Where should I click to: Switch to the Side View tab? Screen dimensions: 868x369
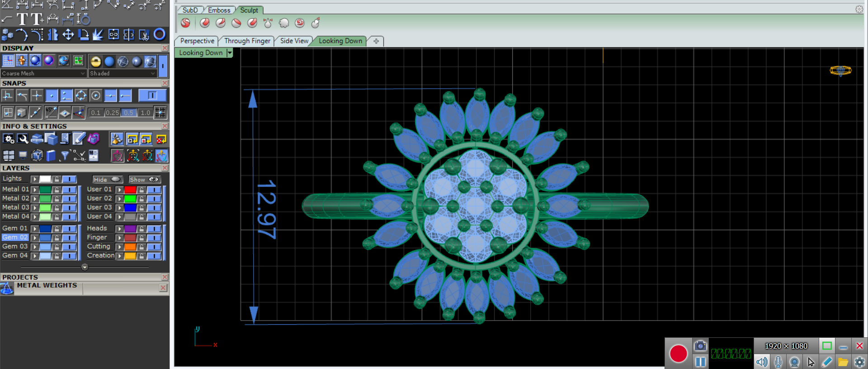(x=294, y=41)
